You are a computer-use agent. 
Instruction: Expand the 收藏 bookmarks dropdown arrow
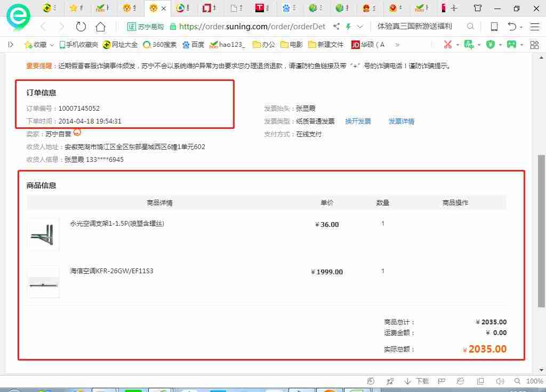coord(52,45)
